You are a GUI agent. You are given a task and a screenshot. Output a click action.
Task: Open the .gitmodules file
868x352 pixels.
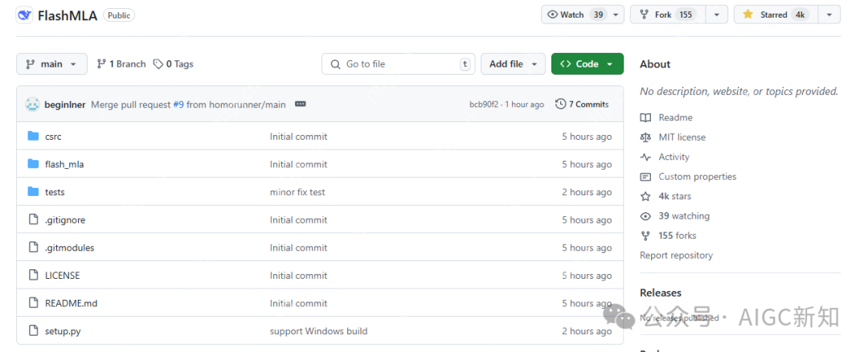(69, 248)
